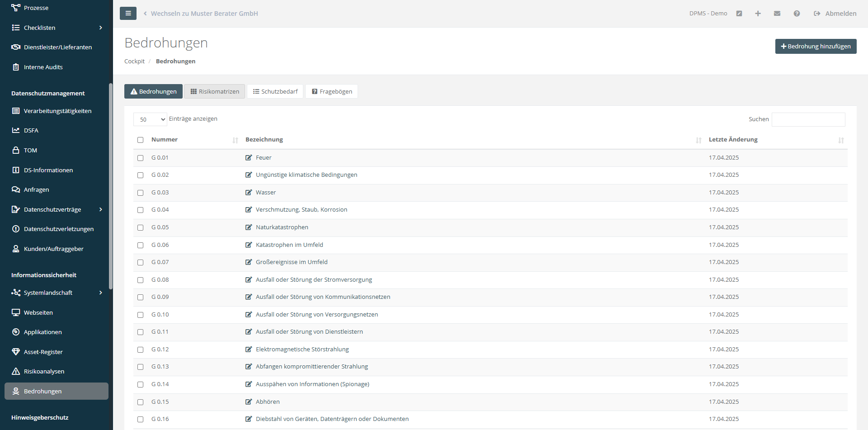The width and height of the screenshot is (868, 430).
Task: Click into the Suchen search field
Action: pos(808,119)
